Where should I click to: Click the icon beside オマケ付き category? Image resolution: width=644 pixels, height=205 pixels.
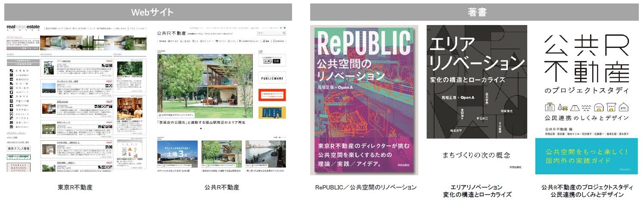(11, 118)
